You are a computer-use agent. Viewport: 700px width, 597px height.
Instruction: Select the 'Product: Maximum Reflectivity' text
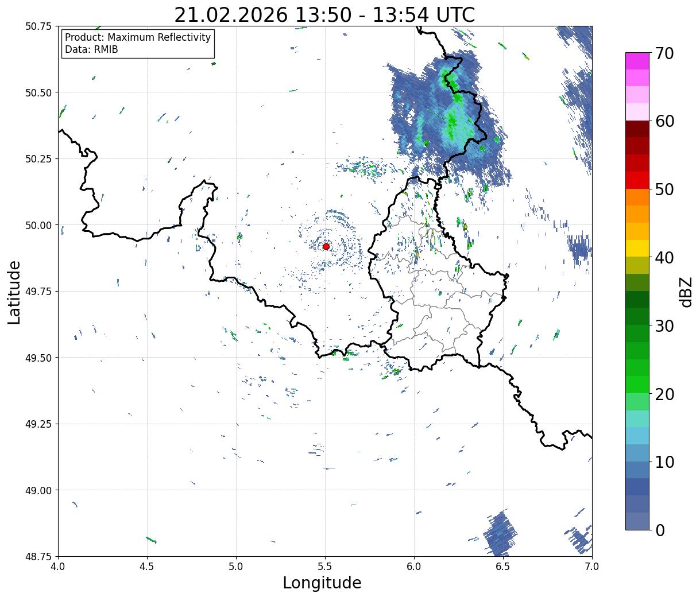click(x=138, y=37)
